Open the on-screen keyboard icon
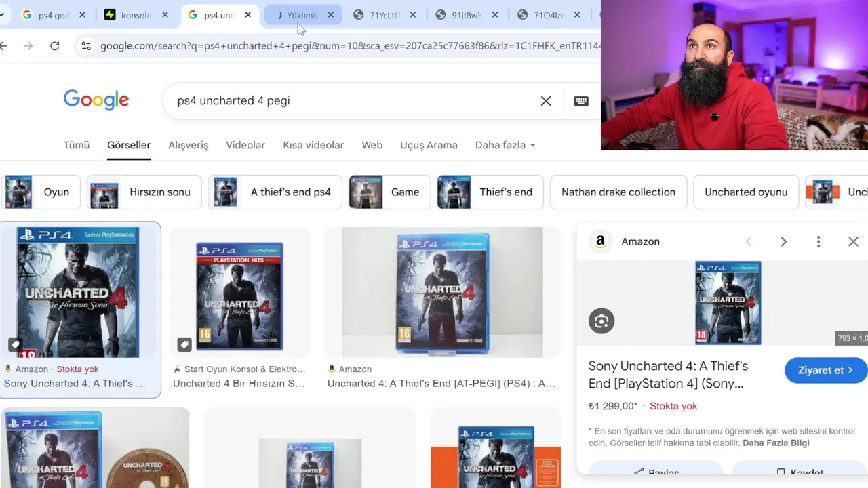 pos(581,101)
